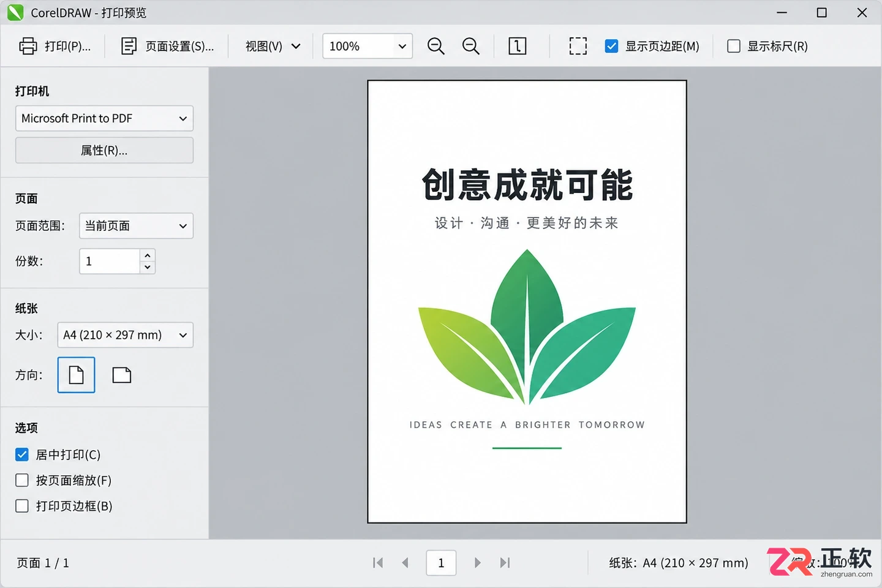Click the 方向: label
This screenshot has height=588, width=882.
click(29, 375)
